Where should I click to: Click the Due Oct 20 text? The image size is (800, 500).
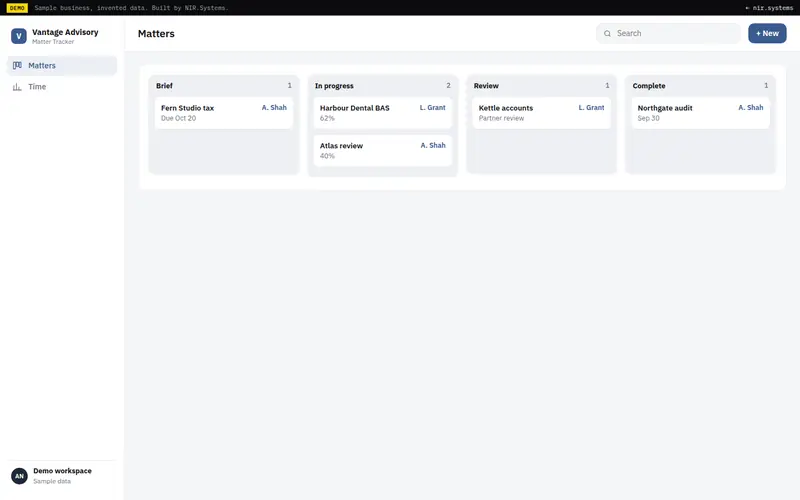click(x=179, y=118)
